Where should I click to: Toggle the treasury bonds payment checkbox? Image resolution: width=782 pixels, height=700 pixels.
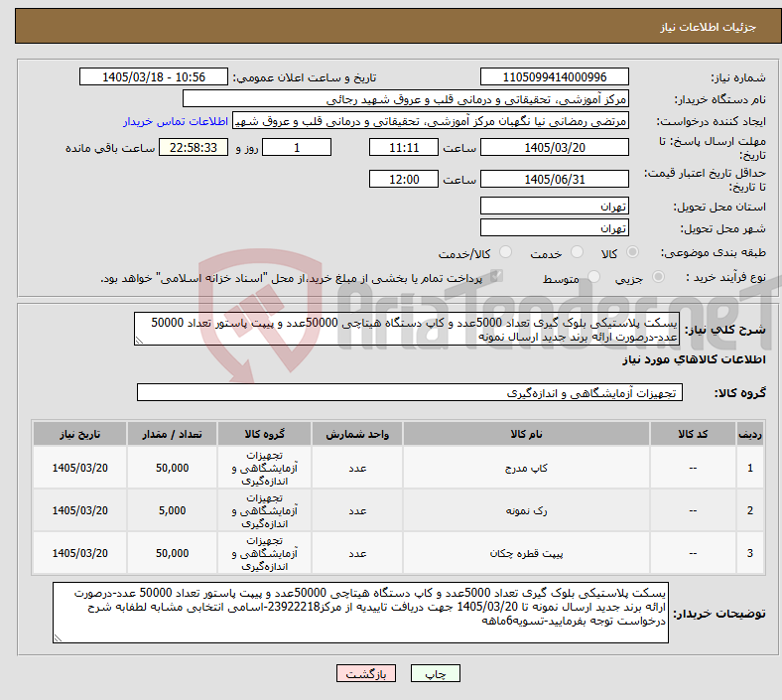(x=496, y=276)
